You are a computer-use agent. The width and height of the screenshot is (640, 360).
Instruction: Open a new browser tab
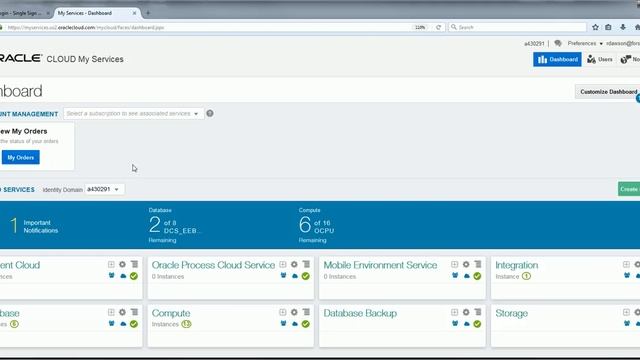(x=148, y=13)
